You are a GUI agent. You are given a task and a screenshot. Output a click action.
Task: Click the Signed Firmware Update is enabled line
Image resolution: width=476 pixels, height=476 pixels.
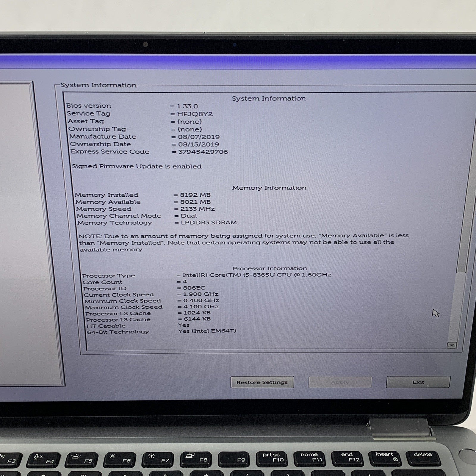(137, 166)
